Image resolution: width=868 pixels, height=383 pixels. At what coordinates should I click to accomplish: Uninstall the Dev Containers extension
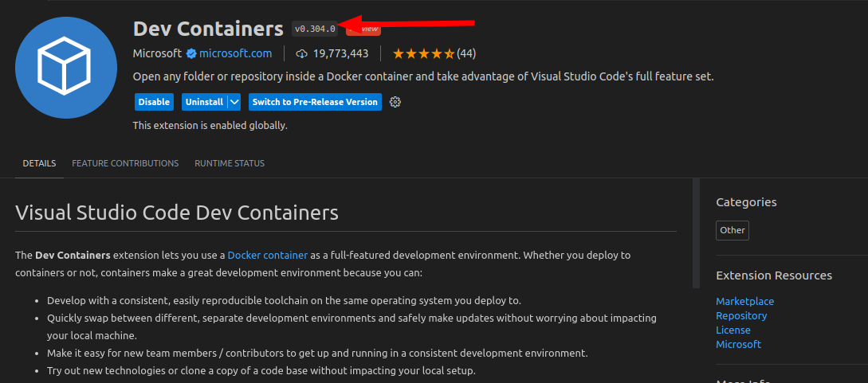click(x=203, y=102)
